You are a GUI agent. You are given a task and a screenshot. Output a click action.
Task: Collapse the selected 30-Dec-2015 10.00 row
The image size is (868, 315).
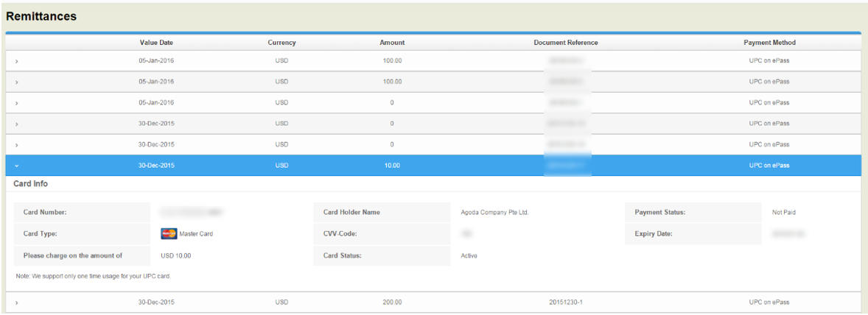pyautogui.click(x=17, y=166)
